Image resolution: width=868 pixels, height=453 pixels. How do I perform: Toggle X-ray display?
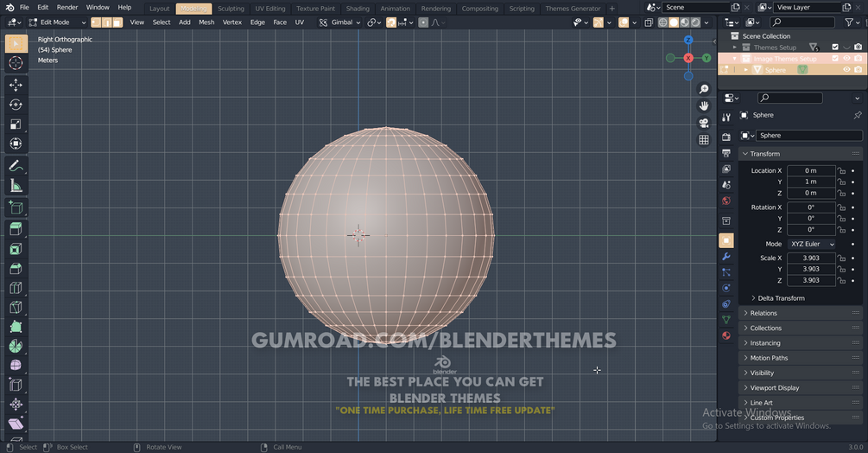coord(649,22)
